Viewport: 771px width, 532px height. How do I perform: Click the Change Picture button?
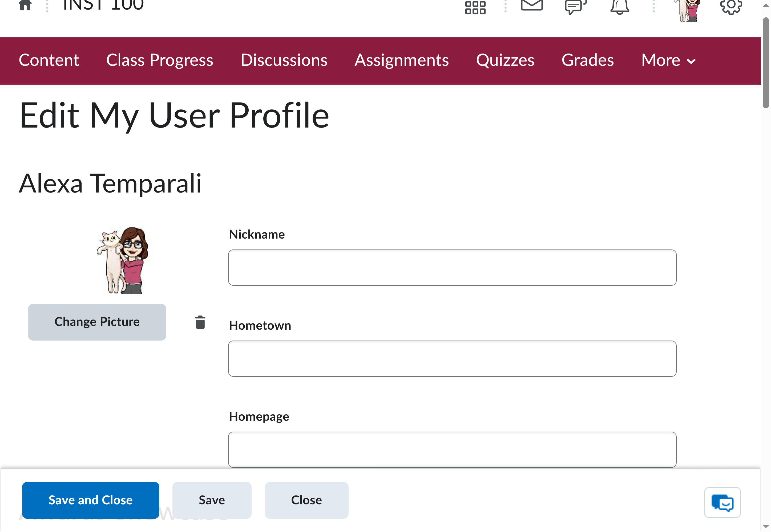click(x=97, y=322)
